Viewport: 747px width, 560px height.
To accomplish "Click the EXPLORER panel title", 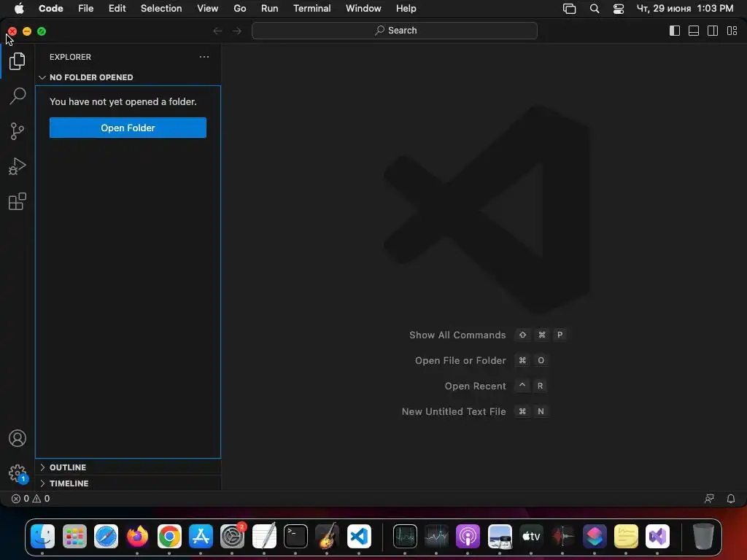I will click(70, 57).
